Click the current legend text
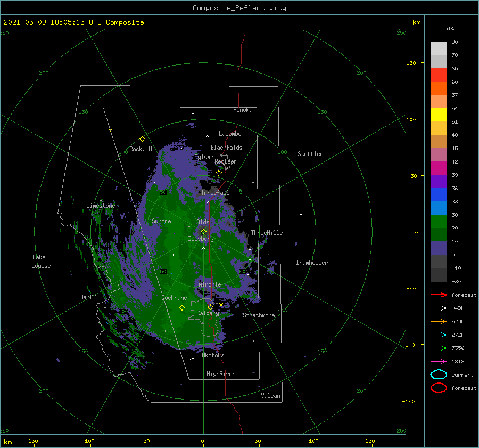 (462, 374)
